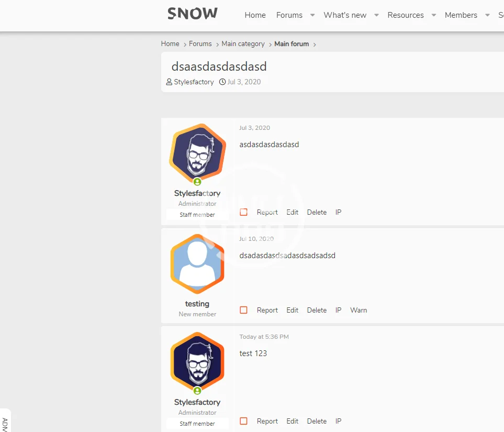Viewport: 504px width, 432px height.
Task: Open Stylesfactory avatar on first post
Action: tap(197, 153)
